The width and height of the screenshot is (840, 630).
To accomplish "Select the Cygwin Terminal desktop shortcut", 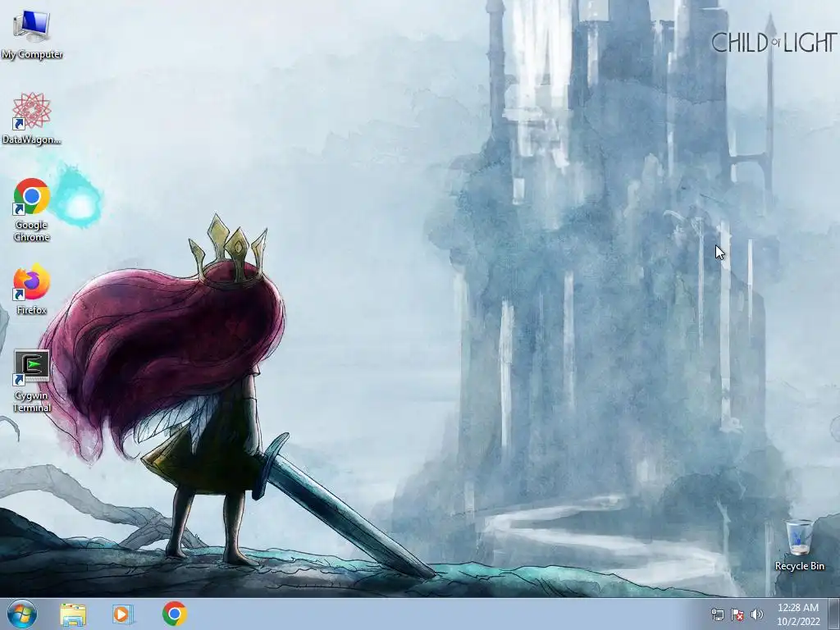I will point(32,381).
